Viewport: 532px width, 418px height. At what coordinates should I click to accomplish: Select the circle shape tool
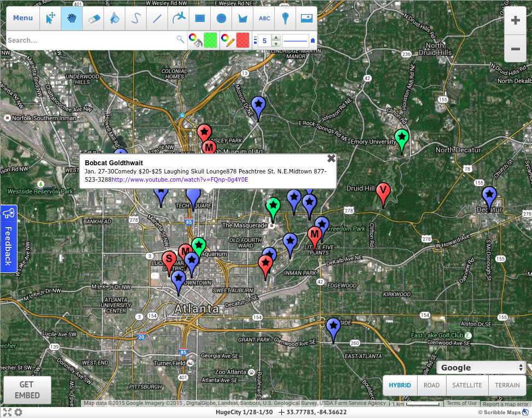pyautogui.click(x=221, y=18)
